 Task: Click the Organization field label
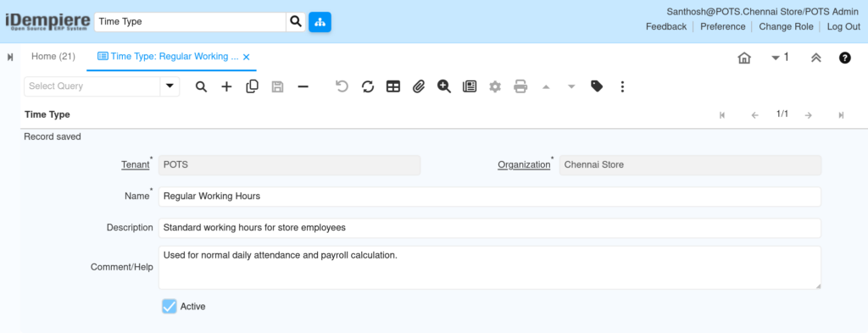click(524, 165)
